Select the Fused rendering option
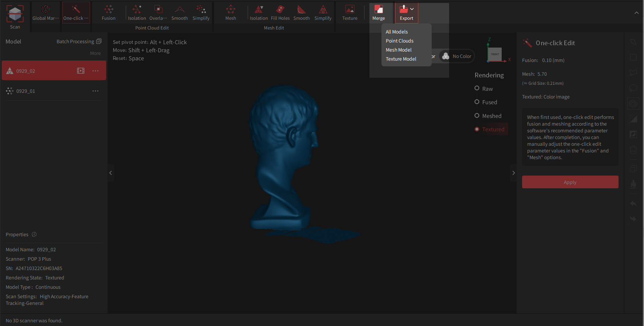The height and width of the screenshot is (326, 644). coord(477,102)
